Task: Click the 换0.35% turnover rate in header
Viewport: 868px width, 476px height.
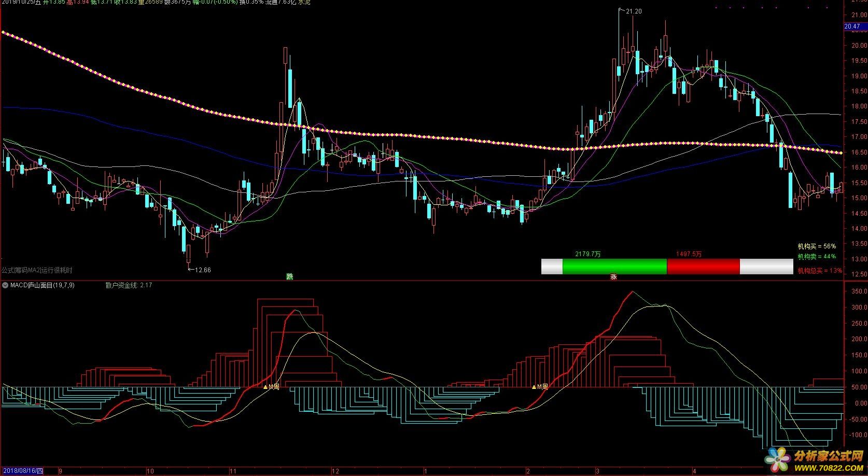Action: coord(251,3)
